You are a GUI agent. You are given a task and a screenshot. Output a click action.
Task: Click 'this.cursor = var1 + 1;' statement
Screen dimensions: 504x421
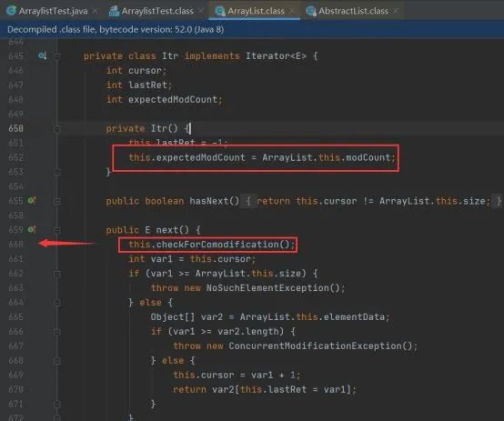pos(237,375)
